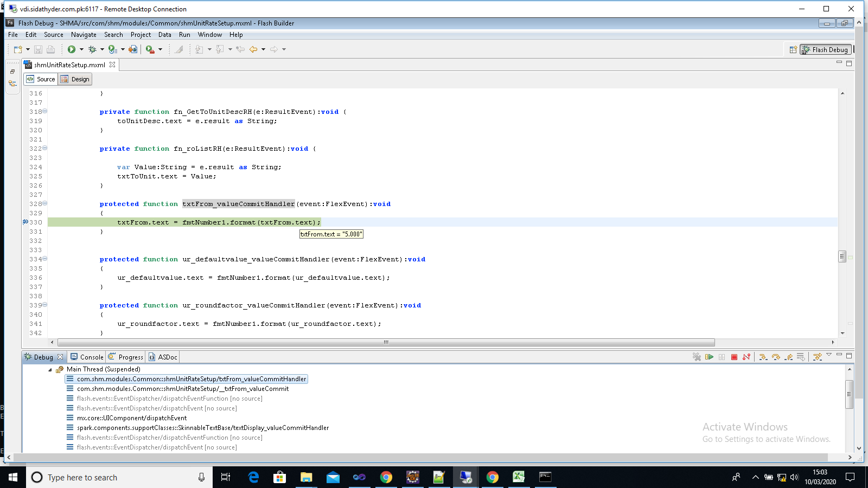Click the Debug panel vertical scrollbar
868x488 pixels.
(x=850, y=394)
